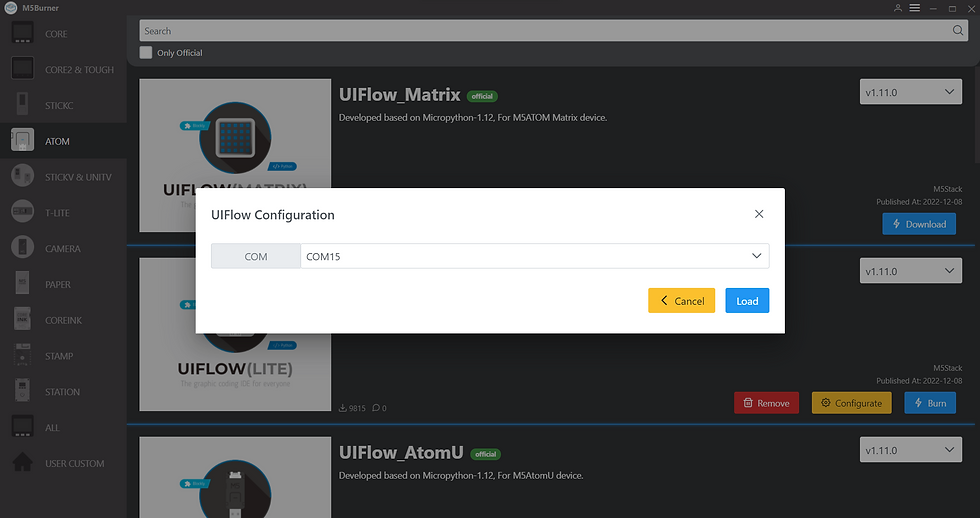Click the search magnifier icon
This screenshot has height=518, width=980.
coord(958,31)
